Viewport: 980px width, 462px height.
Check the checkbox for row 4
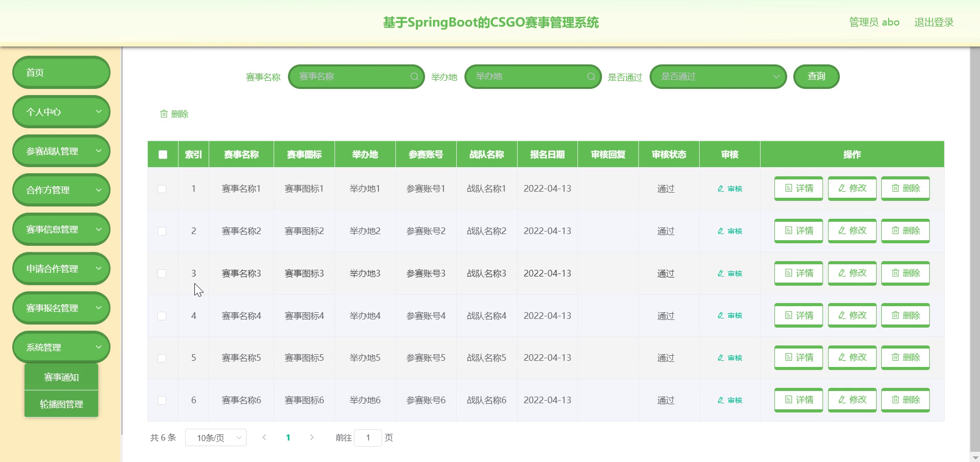pyautogui.click(x=162, y=316)
